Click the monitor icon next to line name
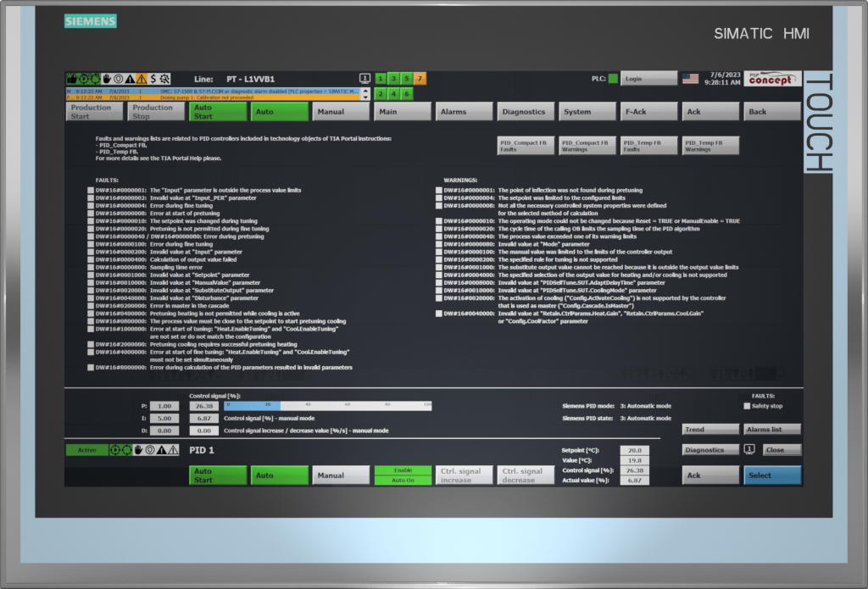The image size is (868, 589). pos(364,79)
